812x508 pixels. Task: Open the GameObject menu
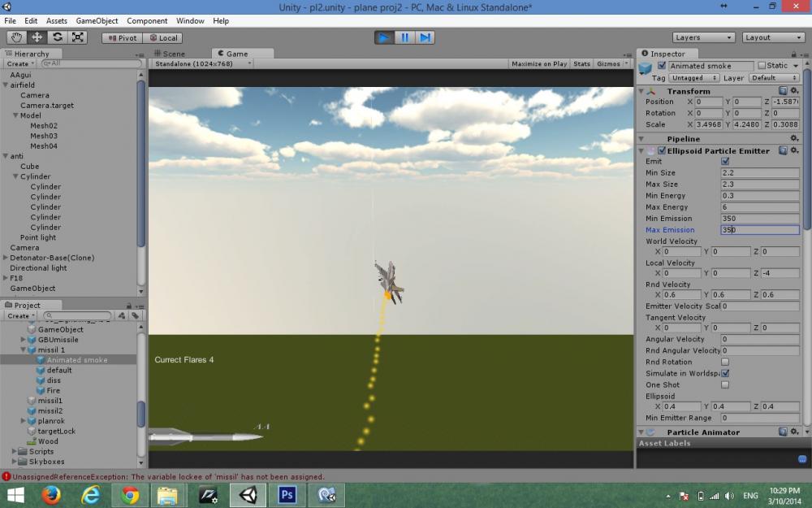(97, 21)
